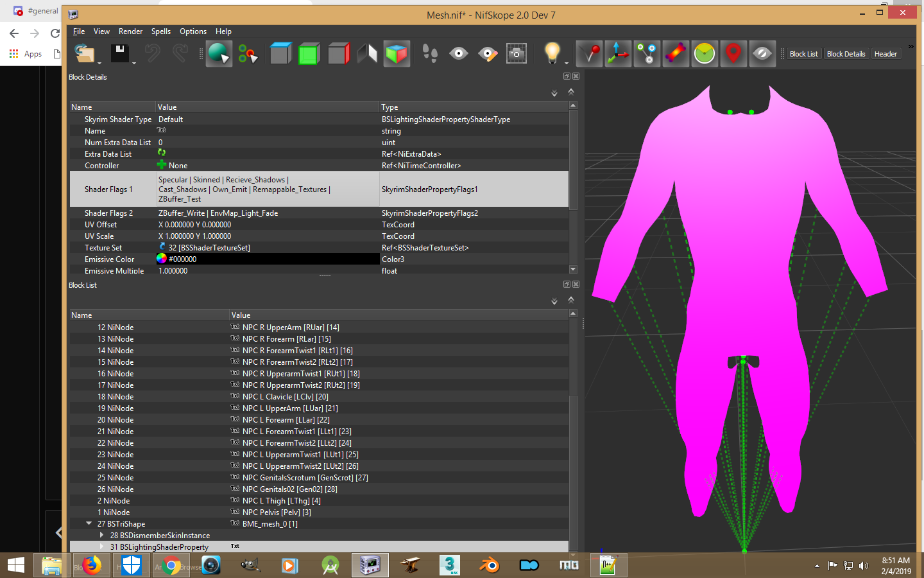Open GIMP from the Windows taskbar
924x578 pixels.
coord(251,565)
